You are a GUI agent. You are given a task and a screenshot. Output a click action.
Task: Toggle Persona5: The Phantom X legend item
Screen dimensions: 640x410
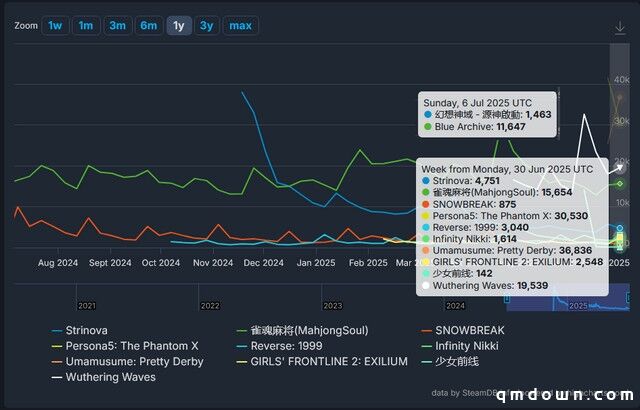[125, 346]
